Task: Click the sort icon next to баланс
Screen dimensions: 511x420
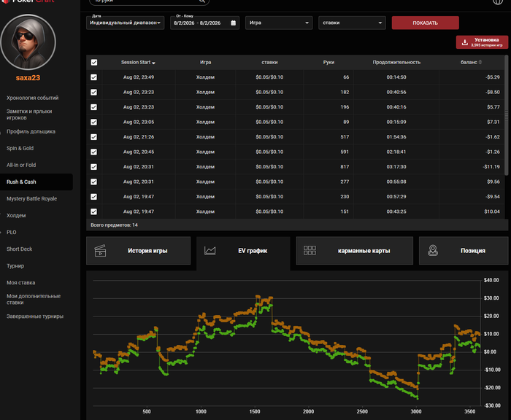Action: coord(480,62)
